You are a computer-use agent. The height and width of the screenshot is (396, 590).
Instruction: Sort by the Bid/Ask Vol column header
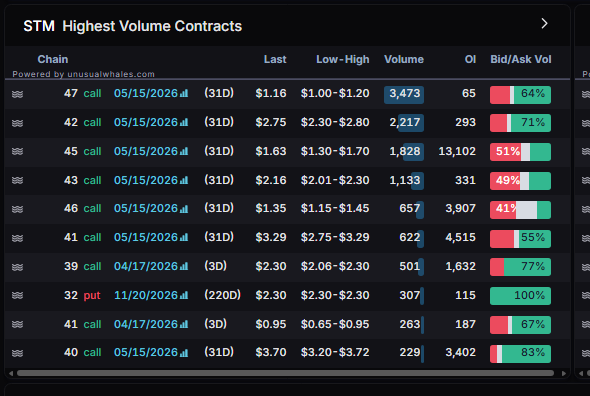[520, 59]
